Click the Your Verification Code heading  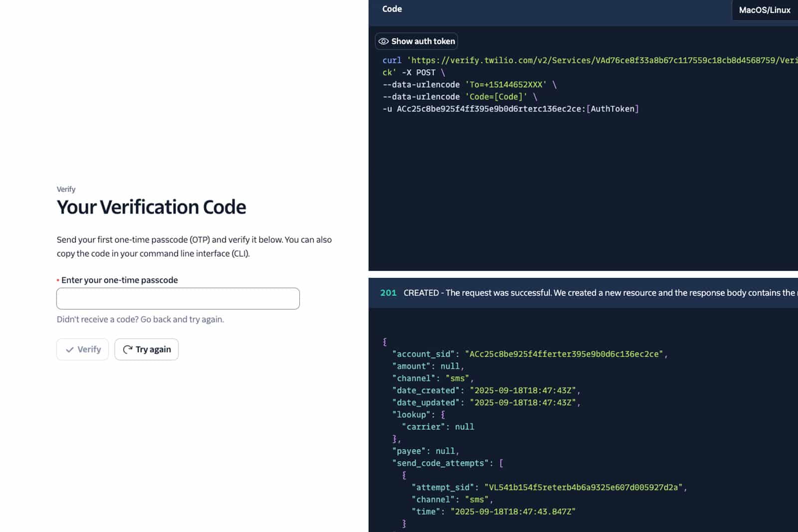151,207
